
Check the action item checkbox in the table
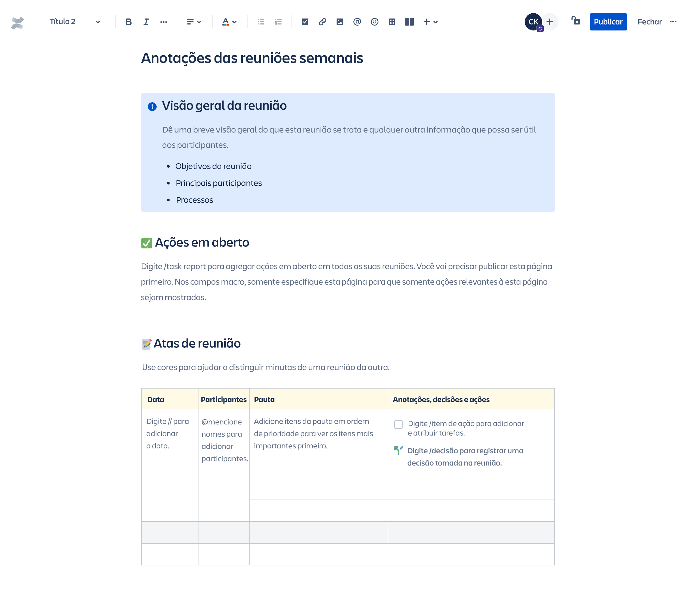(x=398, y=424)
